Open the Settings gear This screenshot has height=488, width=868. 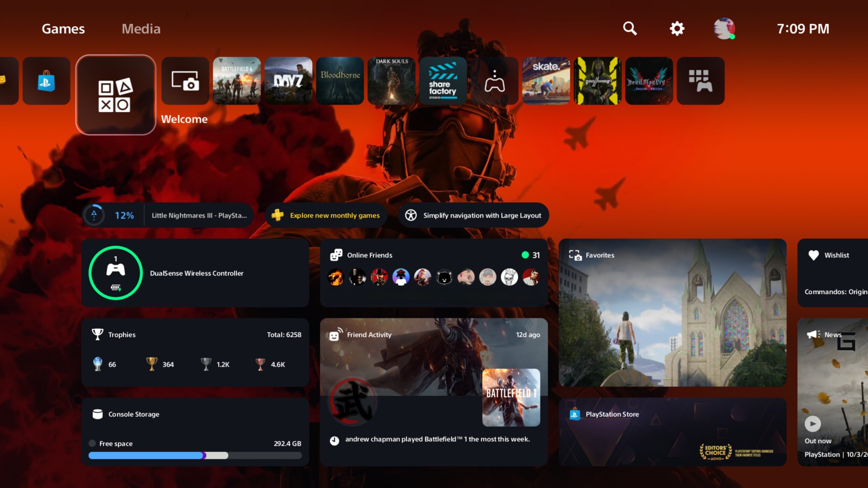[x=677, y=28]
